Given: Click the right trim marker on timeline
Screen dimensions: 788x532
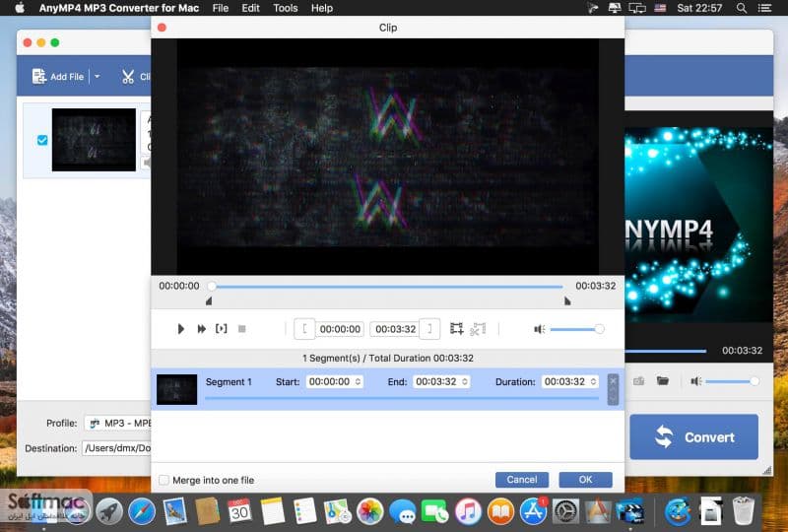Looking at the screenshot, I should (x=567, y=301).
